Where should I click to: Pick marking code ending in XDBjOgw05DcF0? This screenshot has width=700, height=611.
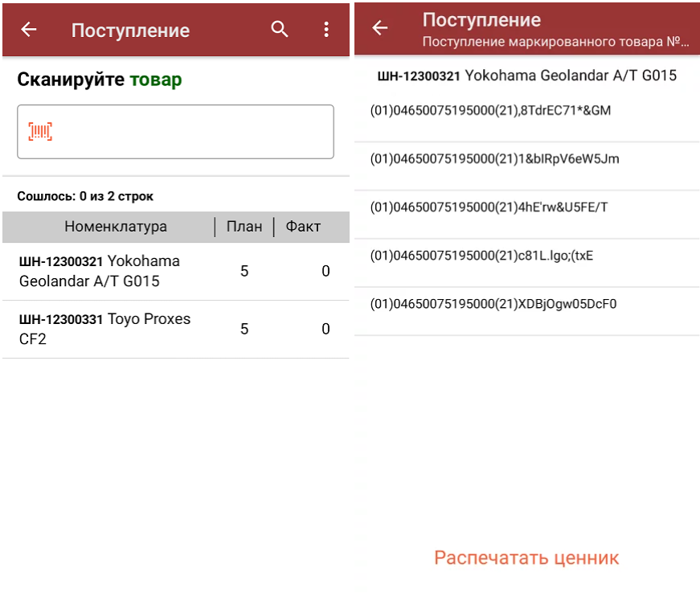[x=493, y=304]
